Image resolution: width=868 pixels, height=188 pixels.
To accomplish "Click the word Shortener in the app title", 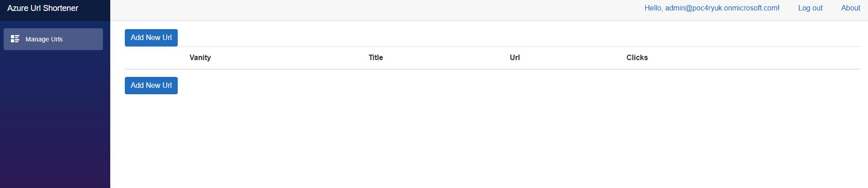I will 61,8.
